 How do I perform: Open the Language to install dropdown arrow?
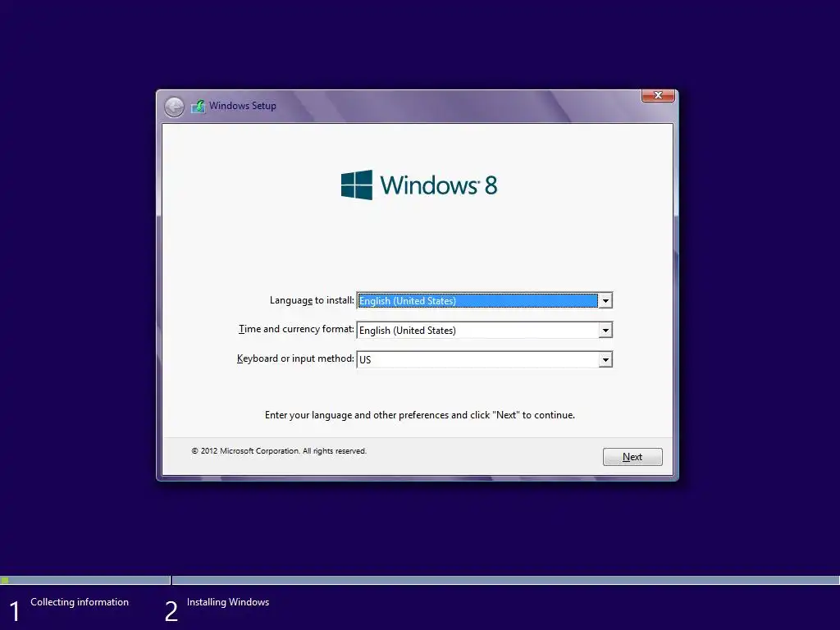tap(605, 300)
